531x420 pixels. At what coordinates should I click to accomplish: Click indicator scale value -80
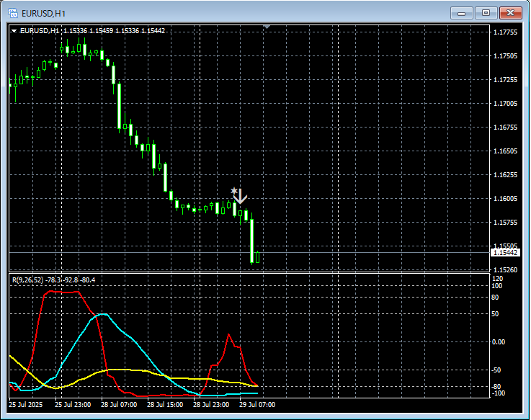click(496, 386)
